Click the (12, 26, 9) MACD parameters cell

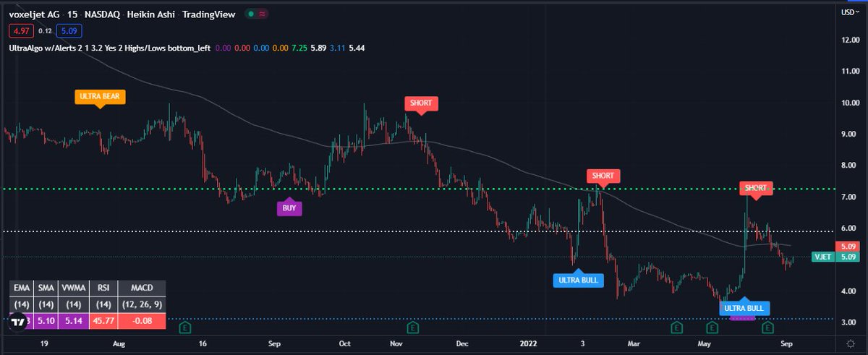point(142,304)
